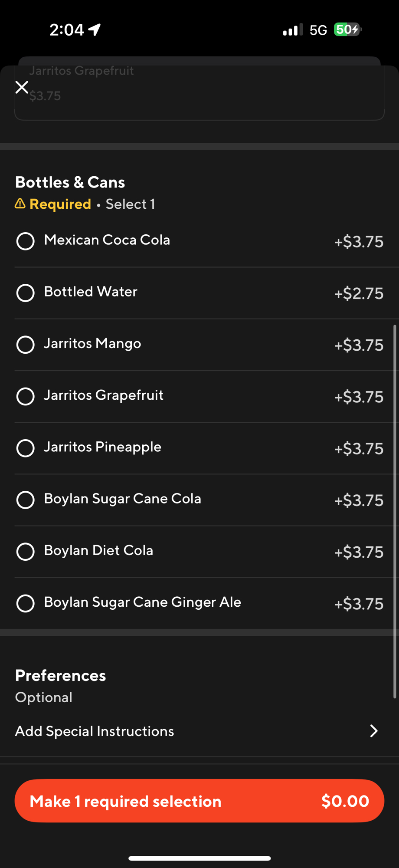This screenshot has height=868, width=399.
Task: Select the Boylan Diet Cola radio button
Action: coord(26,551)
